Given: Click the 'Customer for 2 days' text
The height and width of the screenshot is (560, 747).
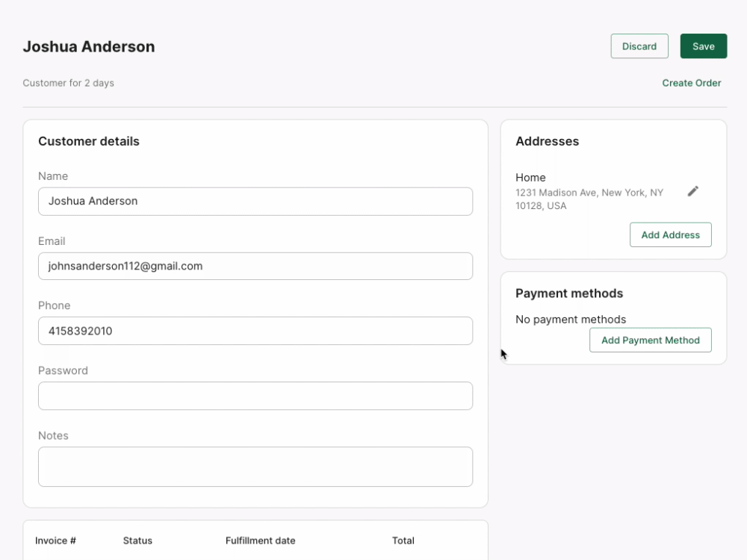Looking at the screenshot, I should (x=69, y=83).
